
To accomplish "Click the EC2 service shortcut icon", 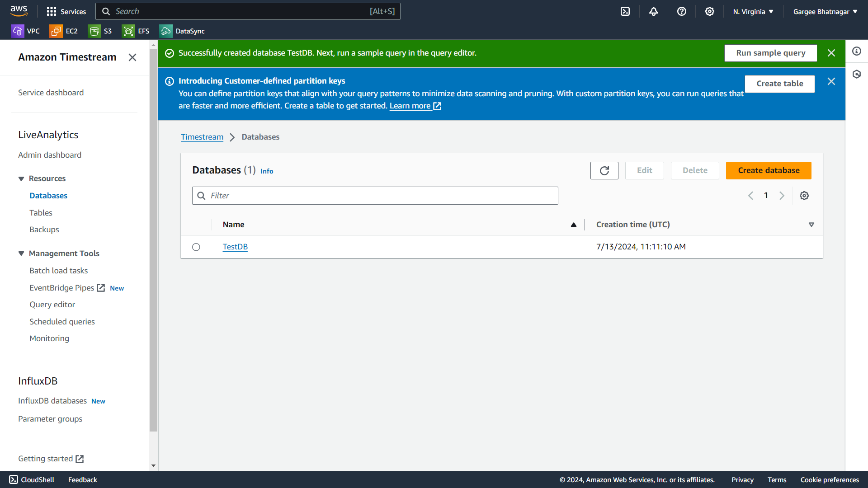I will click(56, 31).
